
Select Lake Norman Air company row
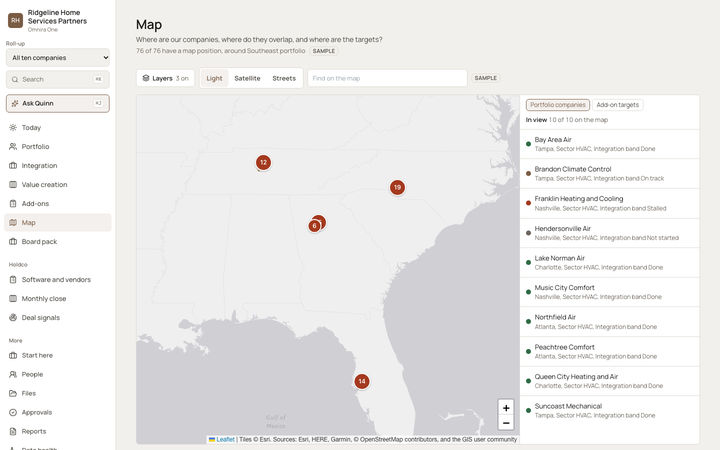coord(610,263)
